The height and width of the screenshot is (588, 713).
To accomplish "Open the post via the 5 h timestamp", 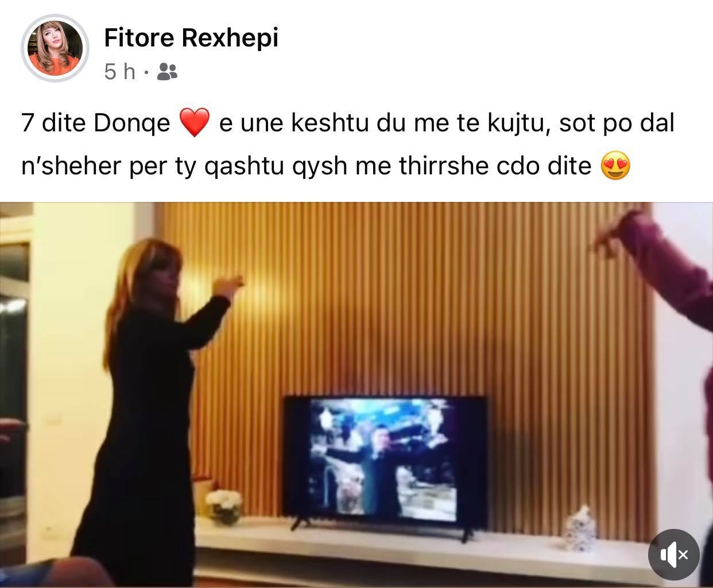I will (120, 72).
